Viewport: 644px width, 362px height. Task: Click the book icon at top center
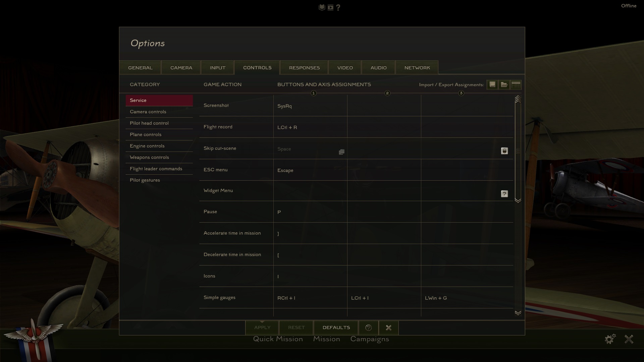coord(322,7)
